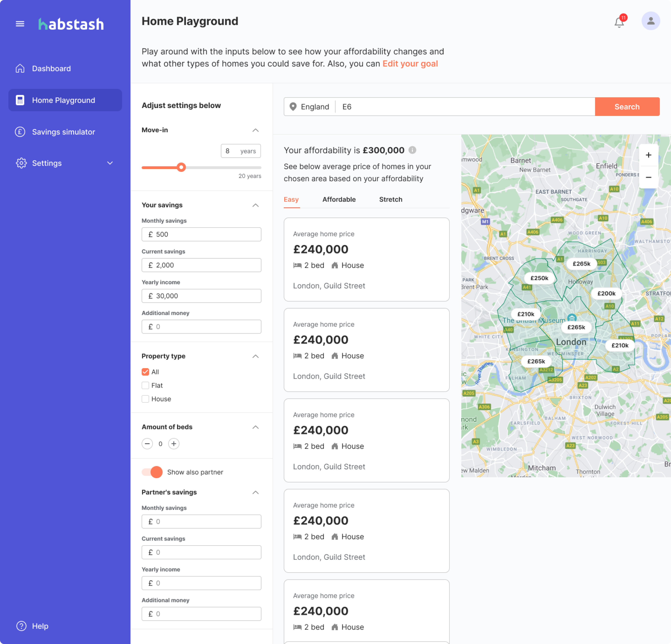Open the Edit your goal link
The width and height of the screenshot is (671, 644).
410,64
